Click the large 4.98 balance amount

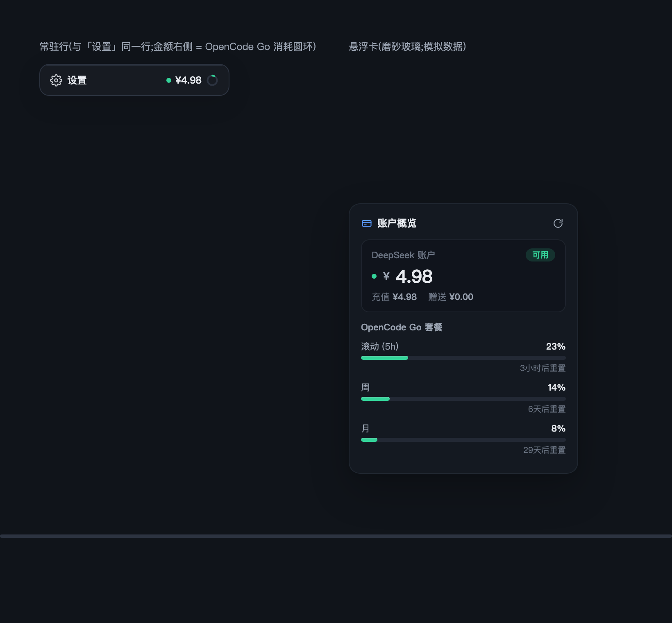click(x=414, y=276)
